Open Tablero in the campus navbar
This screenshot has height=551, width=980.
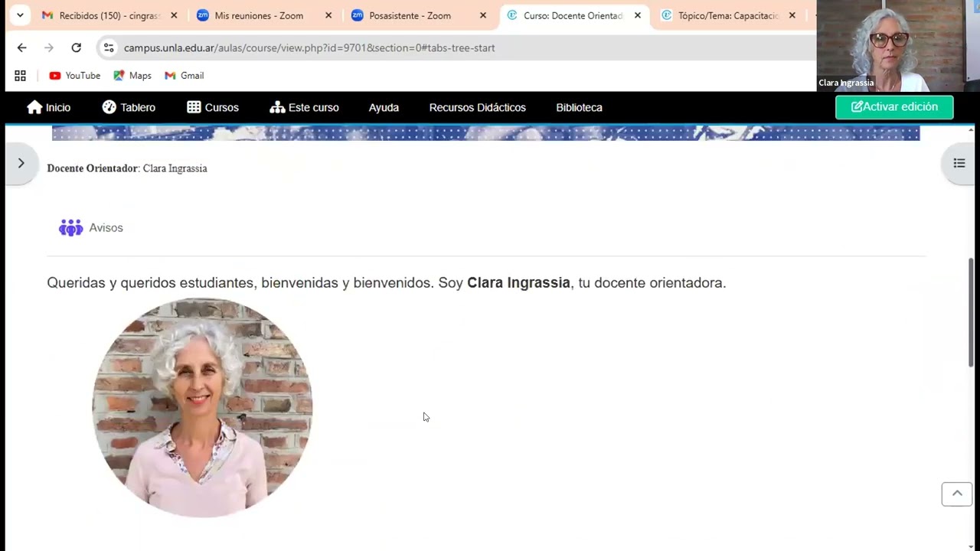tap(129, 107)
